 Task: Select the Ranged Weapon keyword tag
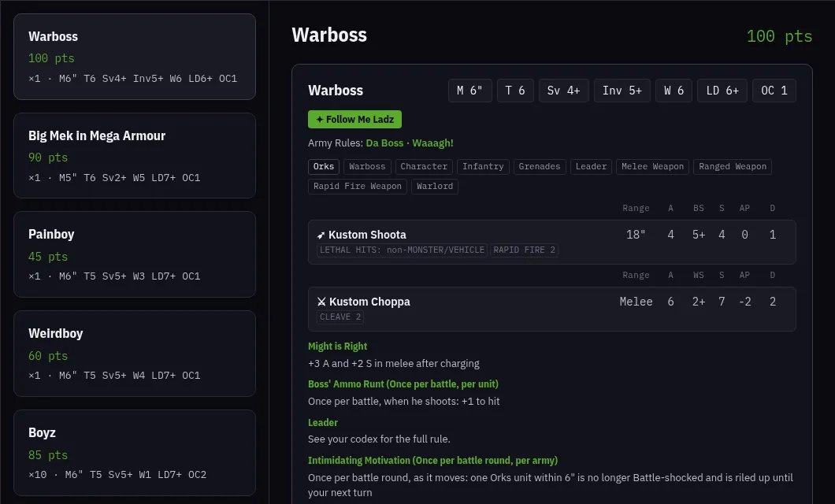[733, 167]
